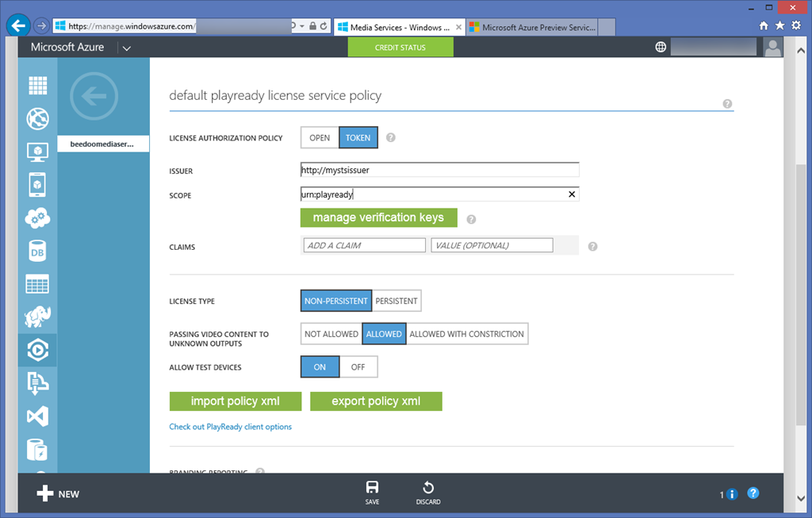
Task: Click the browser forward navigation button
Action: pos(41,25)
